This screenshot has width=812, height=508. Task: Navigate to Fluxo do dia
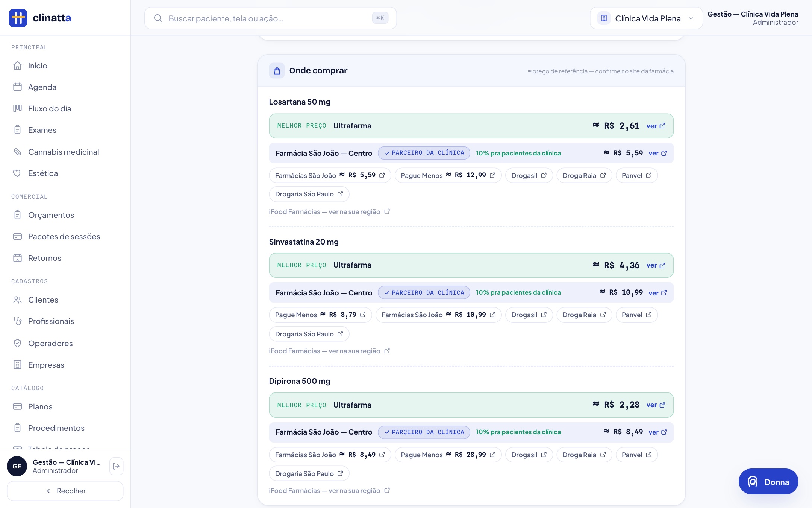[65, 109]
